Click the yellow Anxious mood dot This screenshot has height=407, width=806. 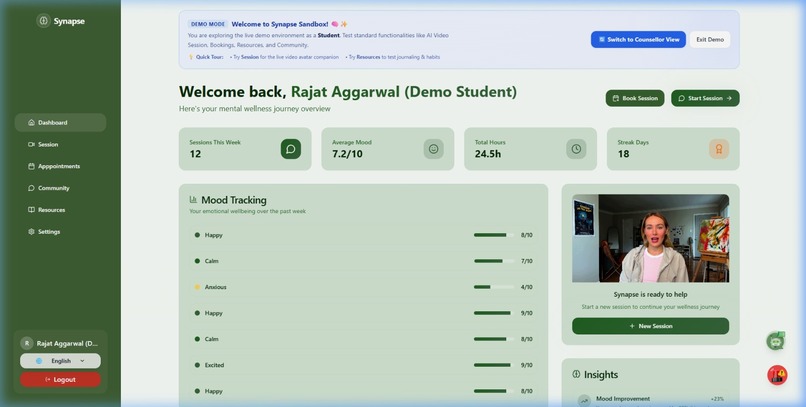tap(197, 287)
